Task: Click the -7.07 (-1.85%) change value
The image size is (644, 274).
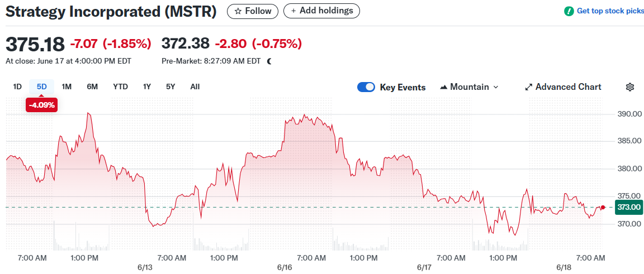Action: [x=111, y=43]
